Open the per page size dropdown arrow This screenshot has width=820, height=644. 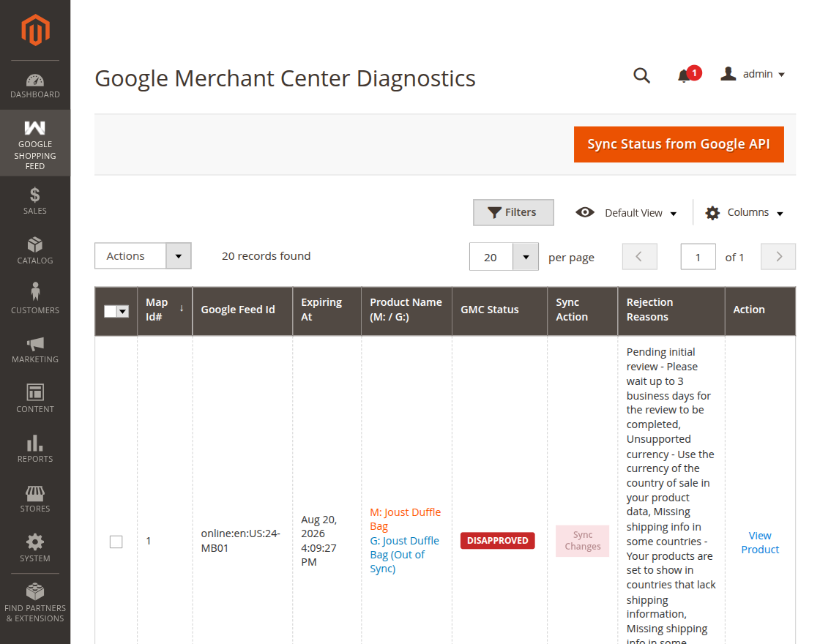(526, 257)
